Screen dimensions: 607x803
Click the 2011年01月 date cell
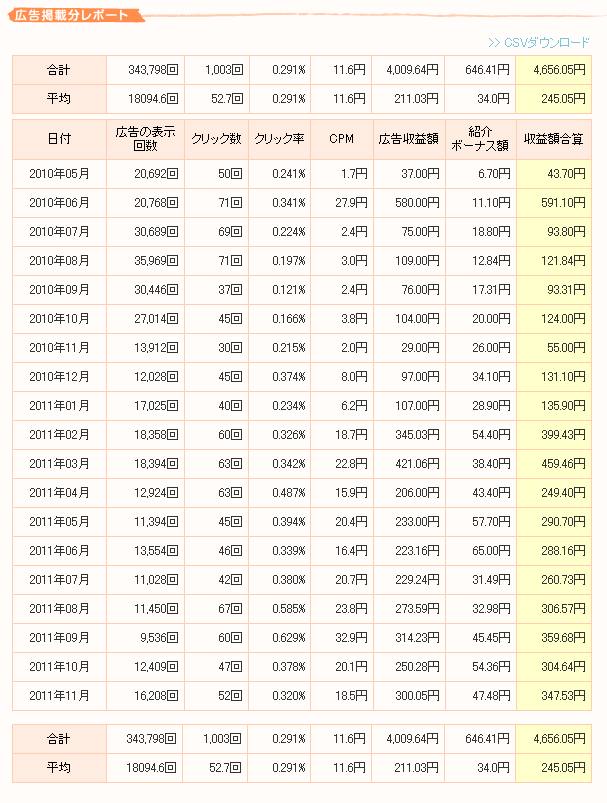pos(59,406)
